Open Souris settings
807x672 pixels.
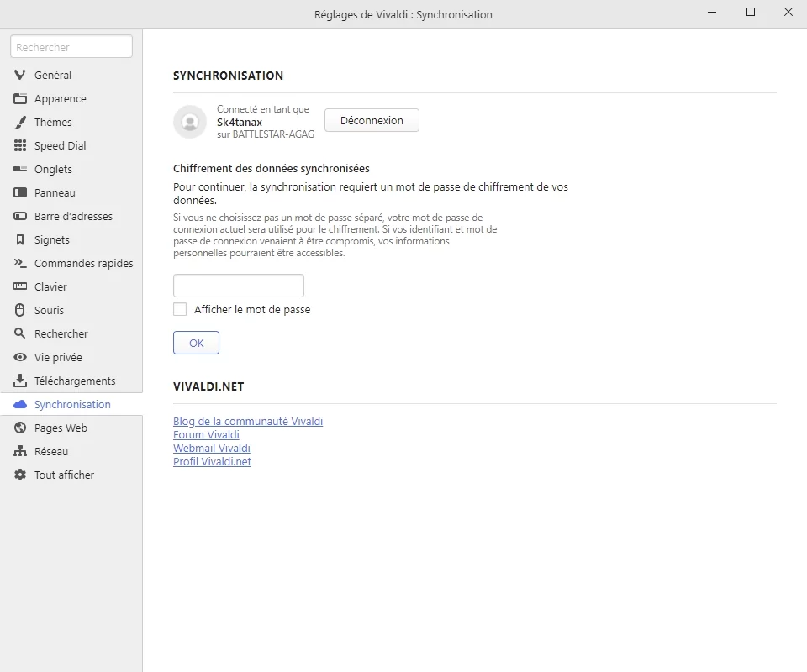[x=71, y=310]
